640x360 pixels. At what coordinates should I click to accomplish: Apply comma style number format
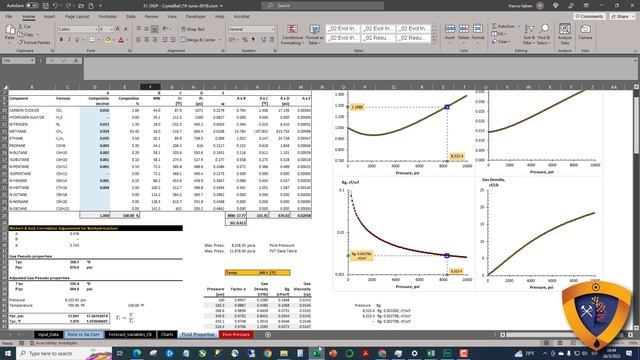tap(253, 40)
